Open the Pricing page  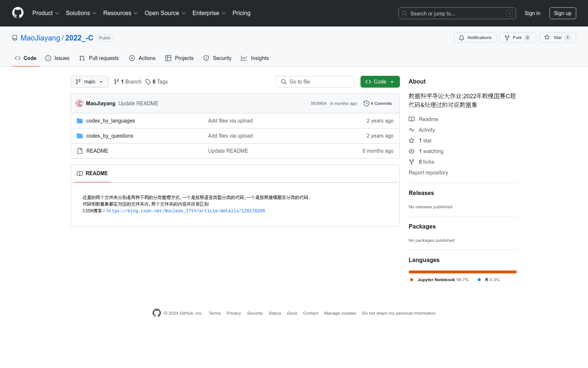tap(241, 13)
